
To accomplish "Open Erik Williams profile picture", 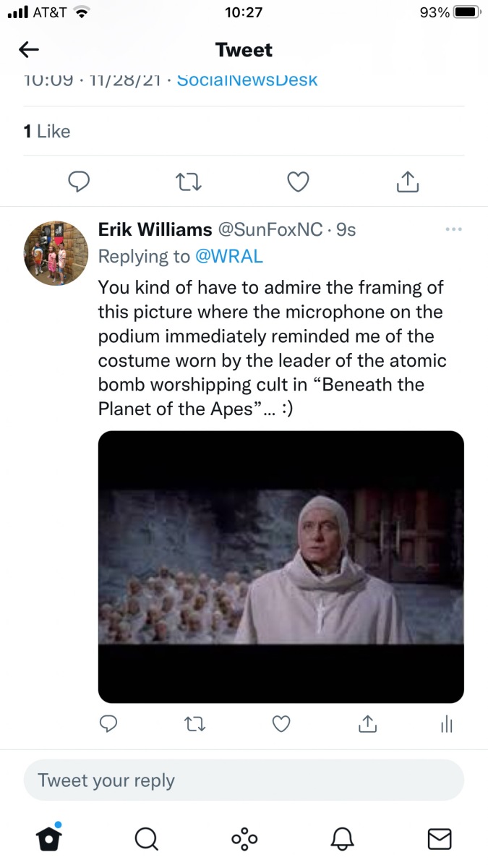I will tap(56, 254).
